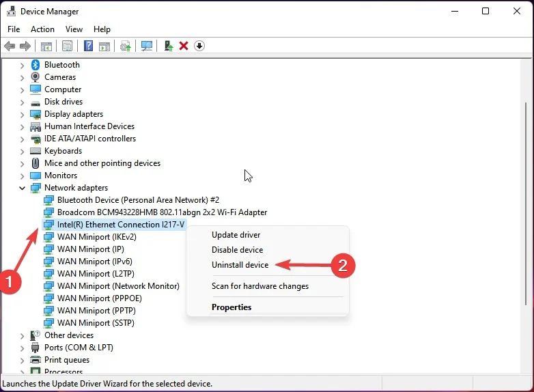Click the Keyboards category icon
Screen dimensions: 534x392
coord(36,151)
